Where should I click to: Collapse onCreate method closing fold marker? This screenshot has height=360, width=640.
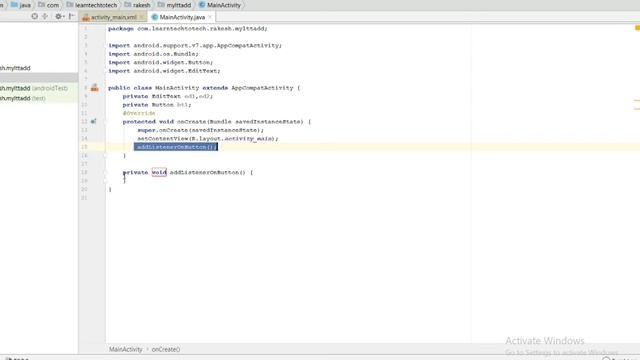click(x=105, y=156)
